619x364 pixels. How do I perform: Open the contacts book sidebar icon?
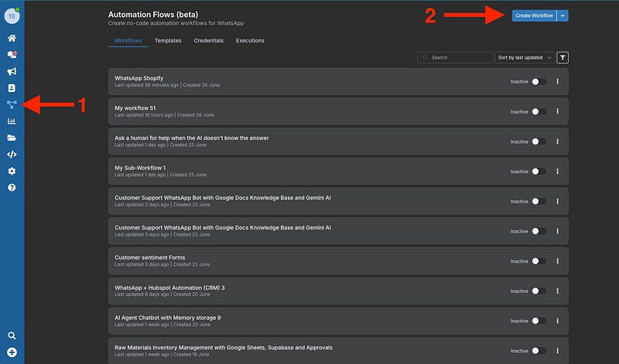coord(12,88)
